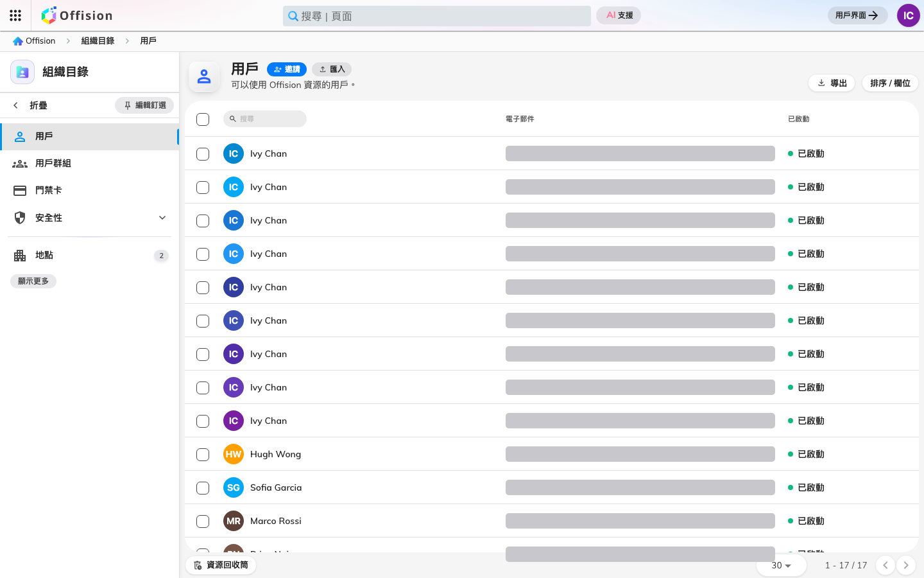Open the AI 支援 button
This screenshot has width=924, height=578.
coord(619,15)
